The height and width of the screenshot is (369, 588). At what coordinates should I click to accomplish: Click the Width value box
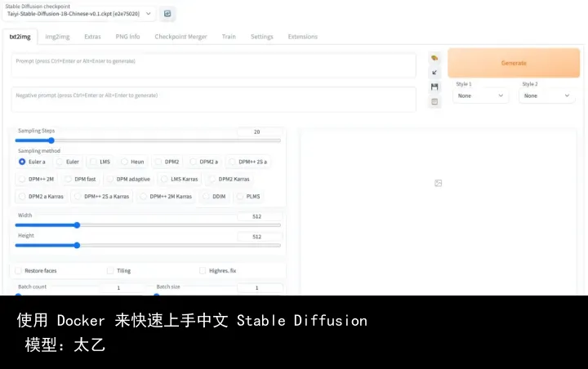point(260,216)
